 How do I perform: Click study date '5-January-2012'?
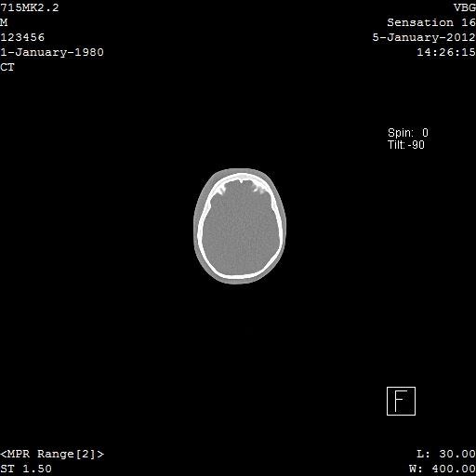pos(424,37)
